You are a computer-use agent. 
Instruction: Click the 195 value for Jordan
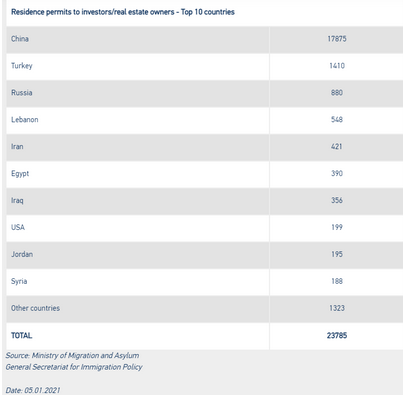tap(337, 254)
